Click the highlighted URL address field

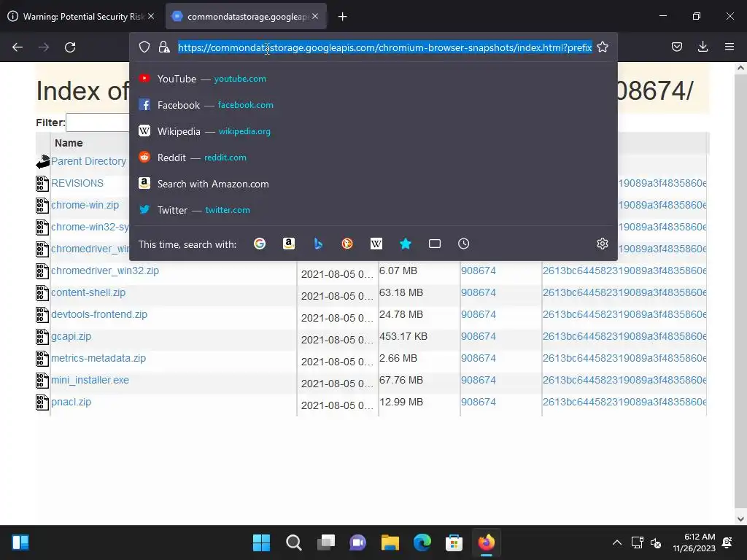click(x=385, y=47)
